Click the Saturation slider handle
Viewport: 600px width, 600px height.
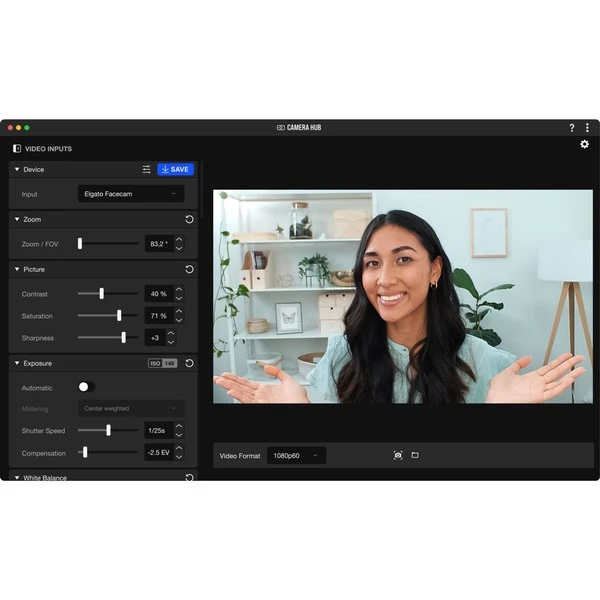tap(119, 315)
